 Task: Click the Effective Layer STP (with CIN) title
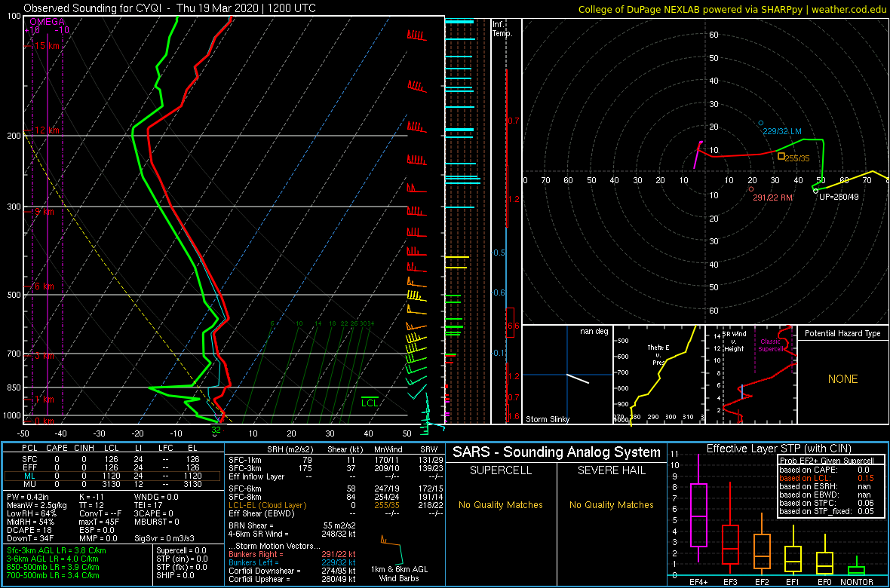(778, 449)
